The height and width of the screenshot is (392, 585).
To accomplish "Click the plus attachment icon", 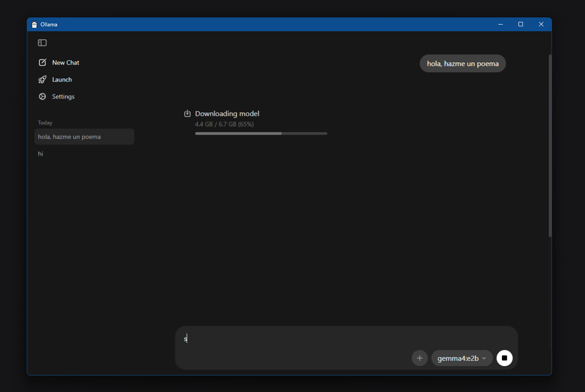I will 419,358.
